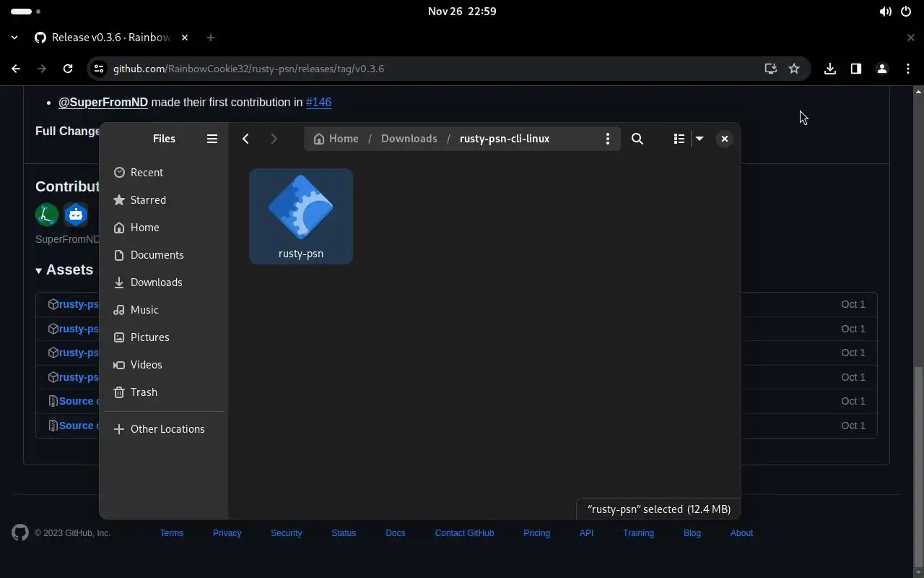Open Status footer link

pyautogui.click(x=344, y=533)
